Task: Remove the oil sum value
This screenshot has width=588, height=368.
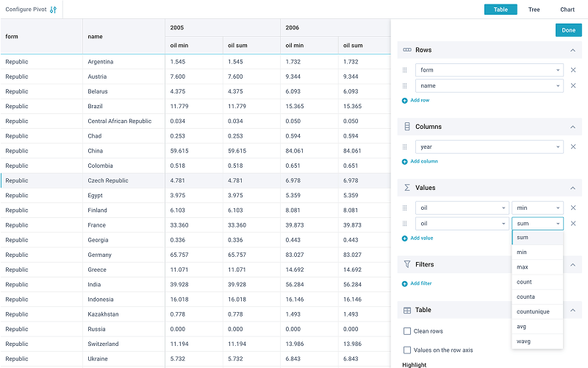Action: click(573, 224)
